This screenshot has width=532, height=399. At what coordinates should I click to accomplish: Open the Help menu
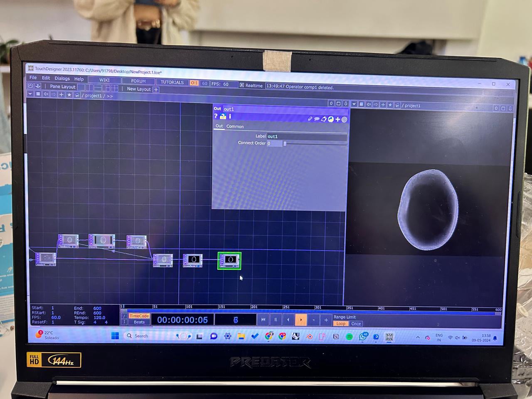pyautogui.click(x=79, y=79)
